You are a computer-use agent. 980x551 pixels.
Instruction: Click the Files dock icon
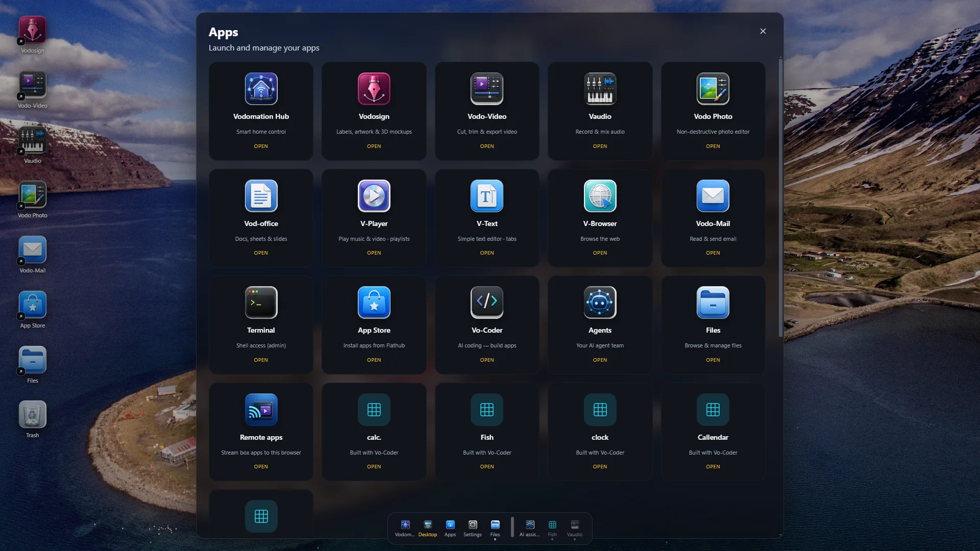[495, 528]
